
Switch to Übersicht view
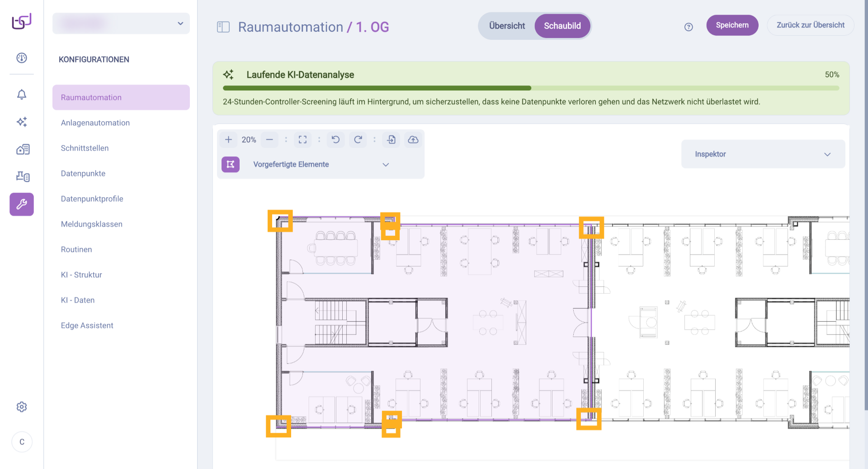click(x=507, y=26)
